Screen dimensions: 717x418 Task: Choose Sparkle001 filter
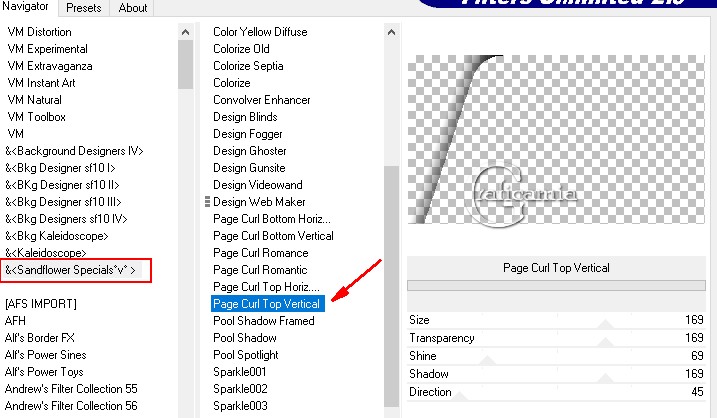[x=240, y=371]
